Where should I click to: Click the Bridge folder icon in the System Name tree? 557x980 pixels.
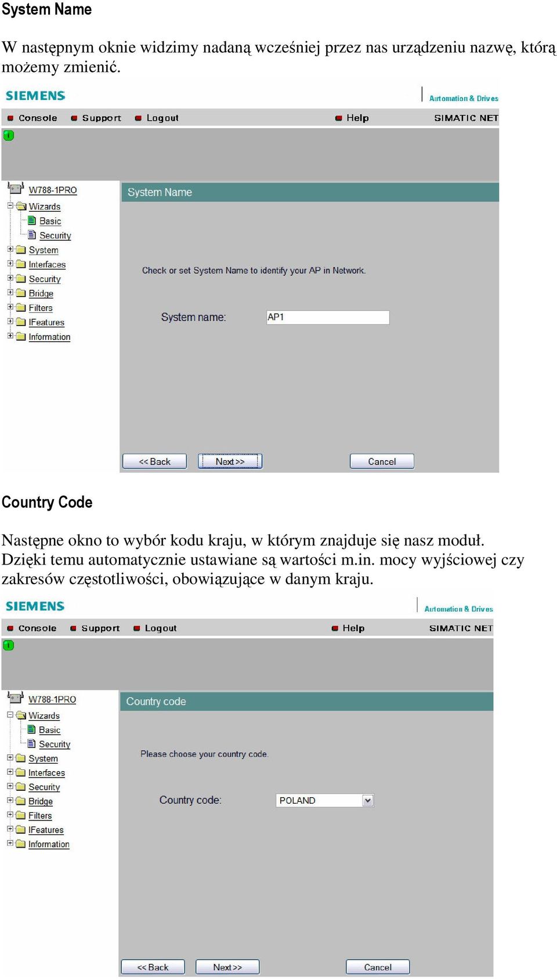pyautogui.click(x=21, y=293)
